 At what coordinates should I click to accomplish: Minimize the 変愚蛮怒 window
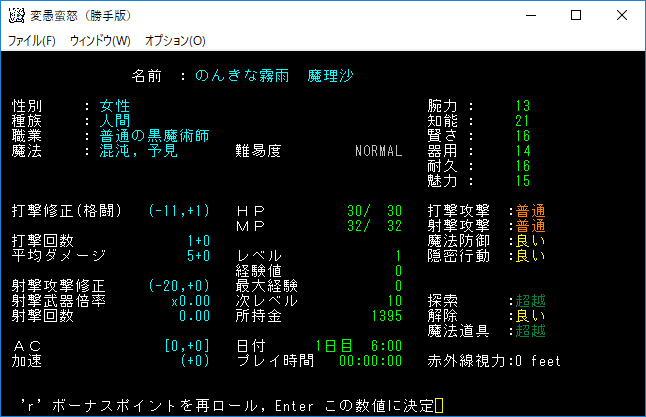tap(529, 16)
